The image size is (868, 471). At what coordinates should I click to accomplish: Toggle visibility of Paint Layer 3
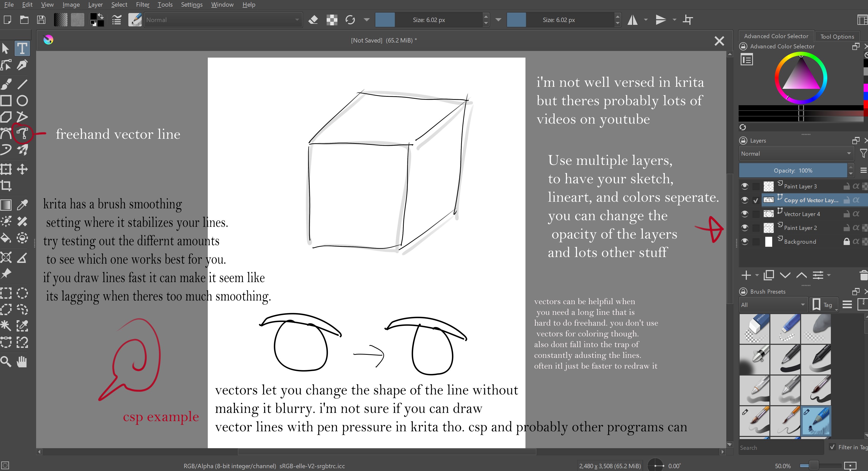745,186
